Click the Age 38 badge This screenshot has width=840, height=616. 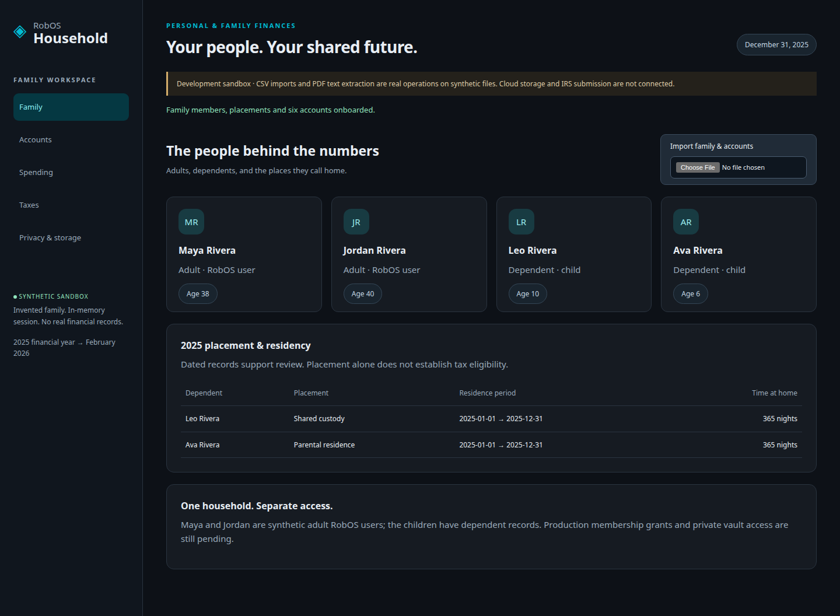pos(198,294)
